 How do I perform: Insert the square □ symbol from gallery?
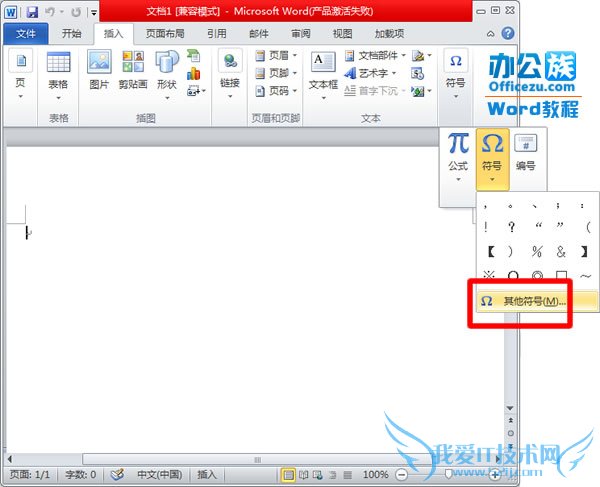coord(561,275)
